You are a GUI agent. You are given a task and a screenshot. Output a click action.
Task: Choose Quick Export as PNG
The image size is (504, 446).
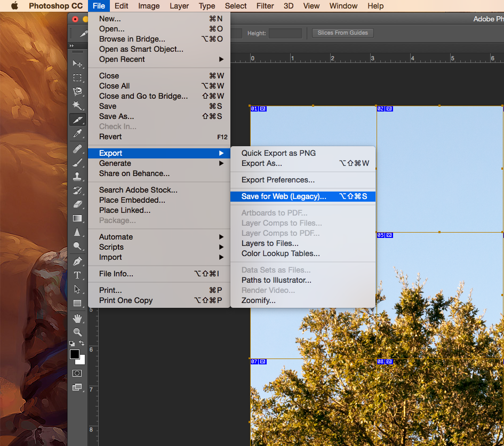tap(303, 153)
